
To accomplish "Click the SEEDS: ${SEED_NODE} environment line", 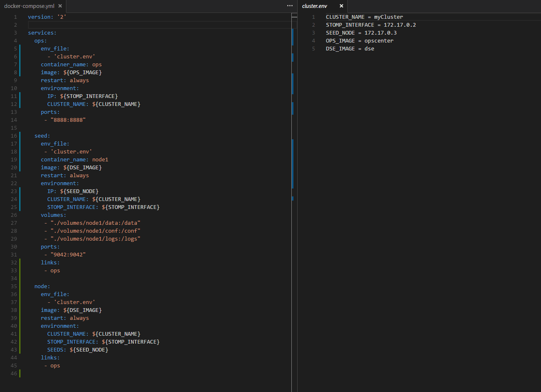I will point(78,349).
